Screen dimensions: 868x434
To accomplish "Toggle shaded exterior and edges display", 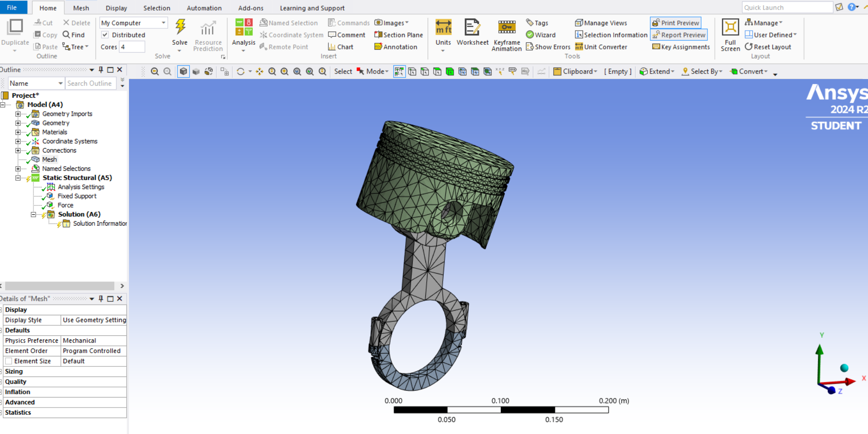I will point(183,72).
